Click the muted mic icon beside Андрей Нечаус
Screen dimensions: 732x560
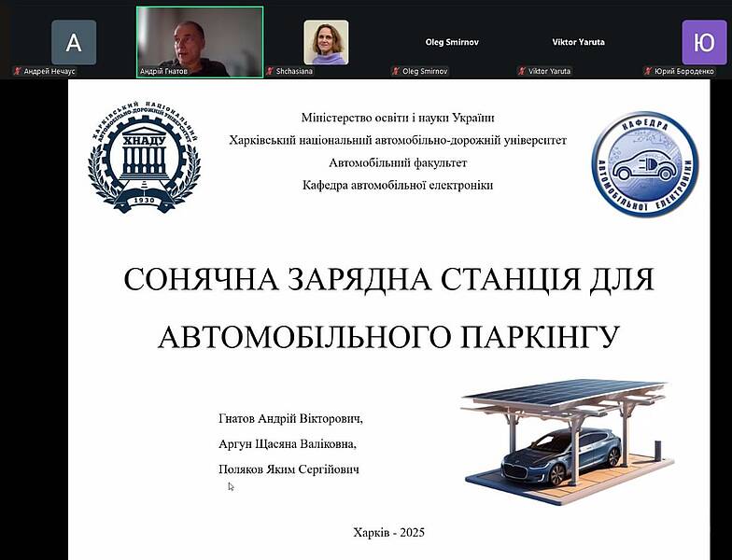[x=16, y=71]
